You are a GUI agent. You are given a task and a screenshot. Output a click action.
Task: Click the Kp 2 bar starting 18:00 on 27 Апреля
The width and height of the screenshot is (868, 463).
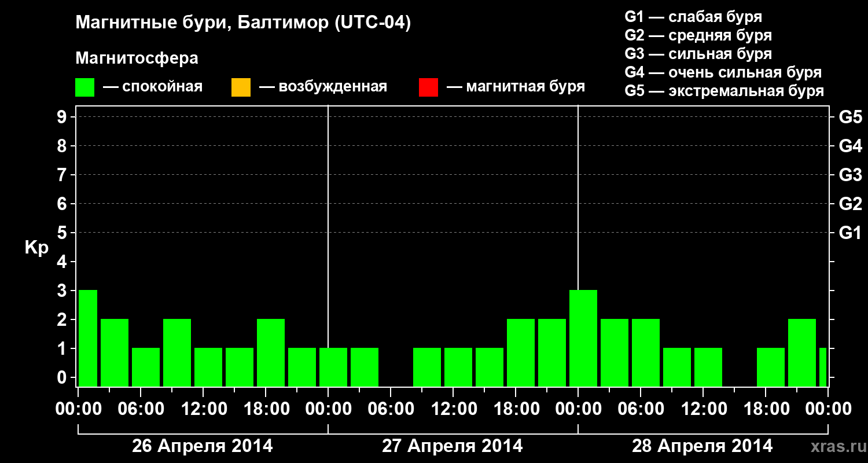point(521,352)
